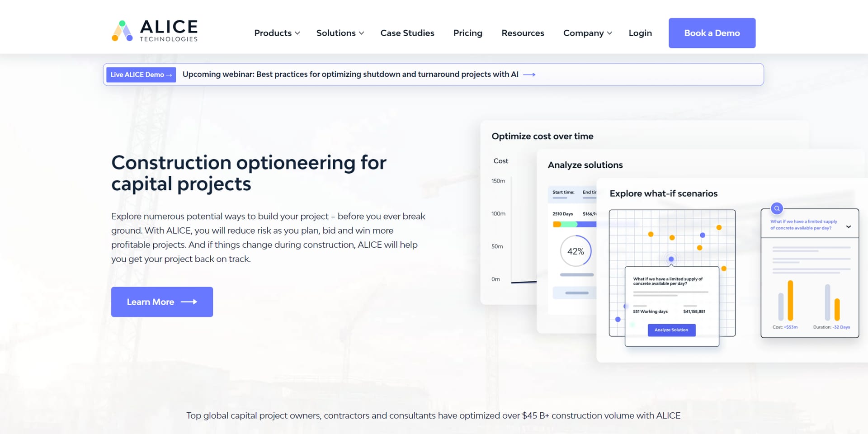
Task: Click the 42% circular progress indicator
Action: [576, 251]
